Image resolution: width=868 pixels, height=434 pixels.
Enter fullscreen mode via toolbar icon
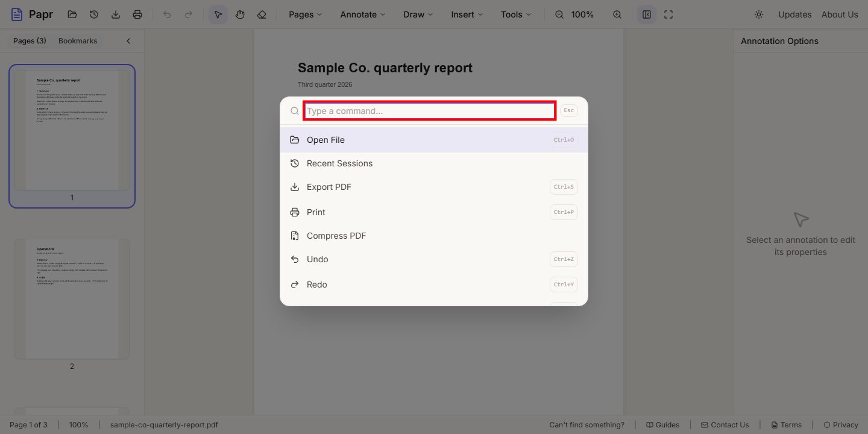(x=668, y=14)
